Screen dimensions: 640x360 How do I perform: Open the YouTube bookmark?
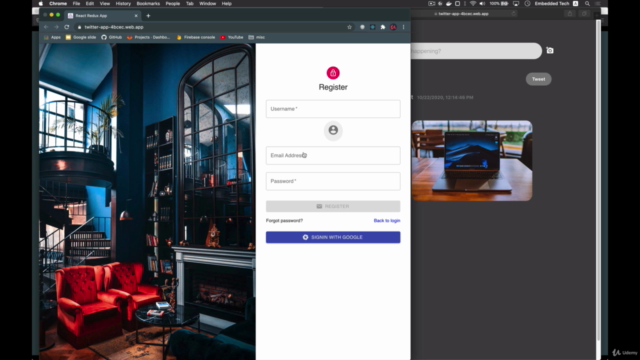pyautogui.click(x=232, y=37)
